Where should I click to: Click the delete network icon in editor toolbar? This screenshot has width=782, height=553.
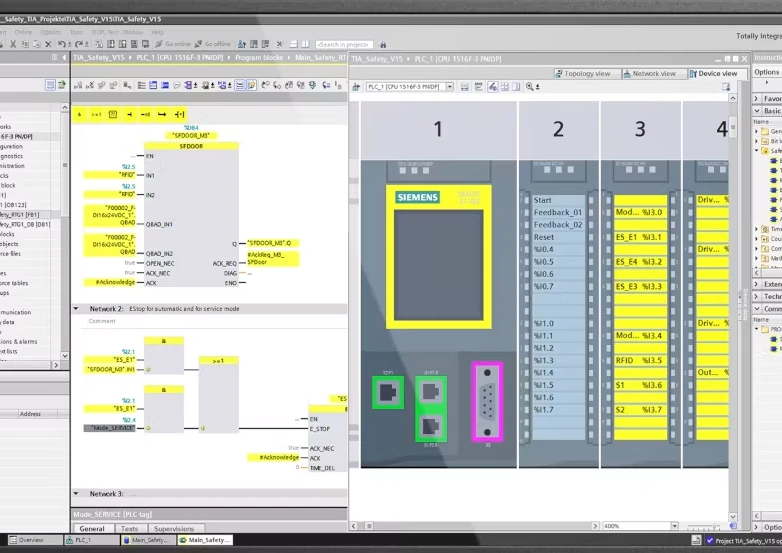(90, 86)
